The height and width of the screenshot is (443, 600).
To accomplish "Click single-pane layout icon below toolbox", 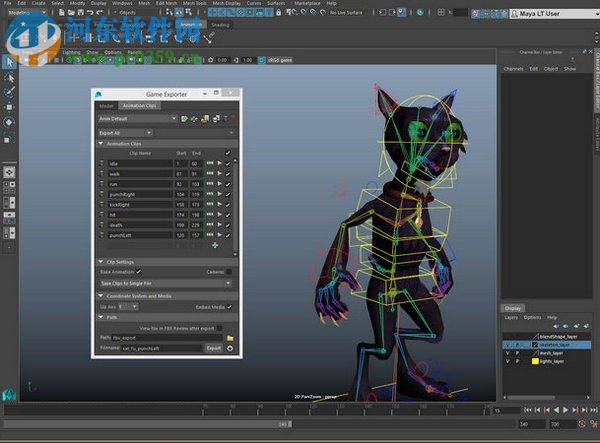I will [x=10, y=173].
